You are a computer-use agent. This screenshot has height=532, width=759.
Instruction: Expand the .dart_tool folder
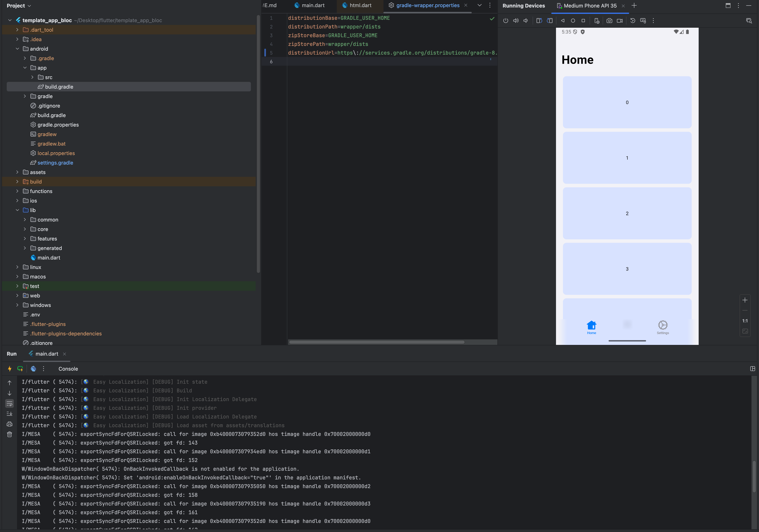[17, 30]
